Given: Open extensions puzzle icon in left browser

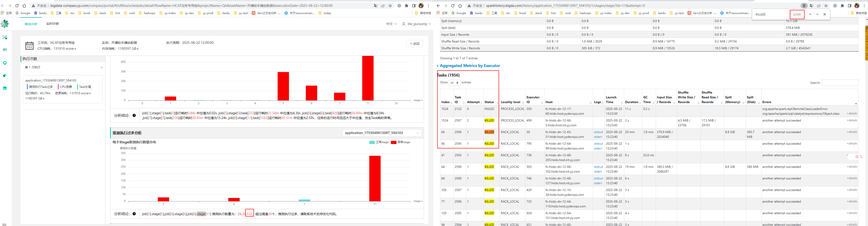Looking at the screenshot, I should click(406, 6).
